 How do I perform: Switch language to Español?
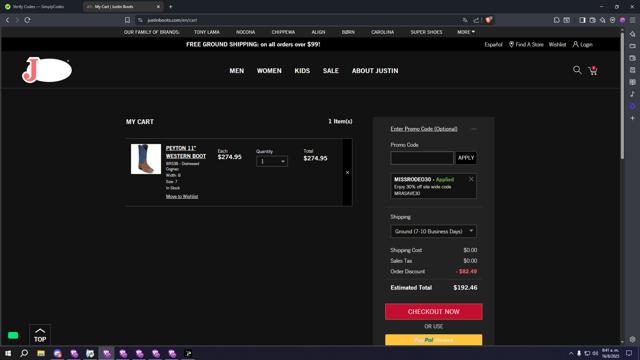click(493, 44)
